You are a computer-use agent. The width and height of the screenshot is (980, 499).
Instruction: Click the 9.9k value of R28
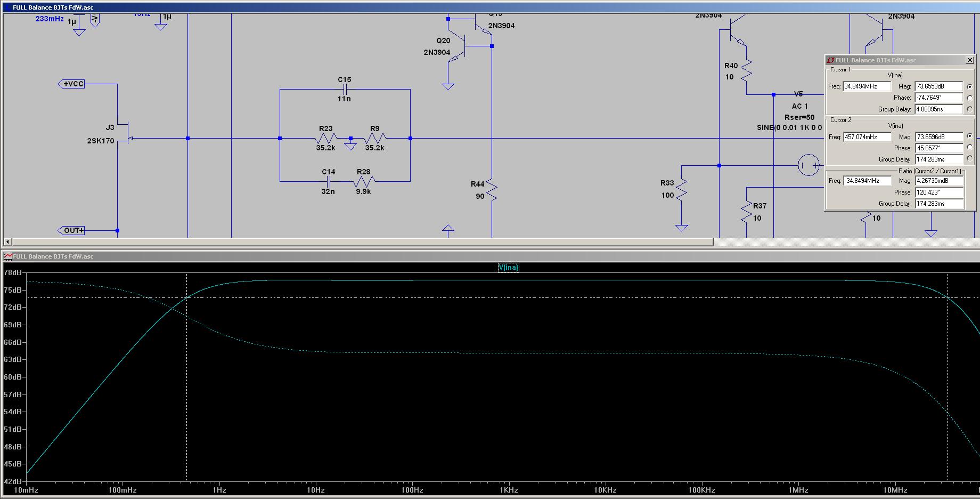point(363,191)
